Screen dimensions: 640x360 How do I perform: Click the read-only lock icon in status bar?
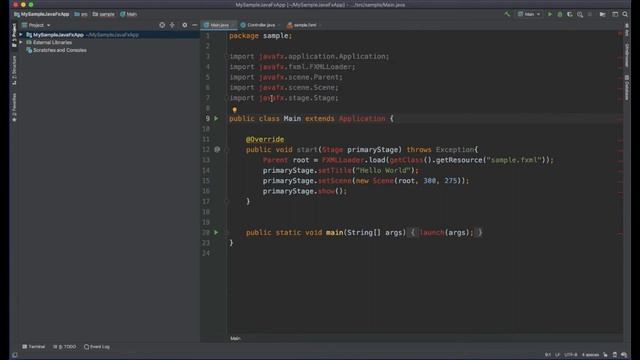(605, 355)
